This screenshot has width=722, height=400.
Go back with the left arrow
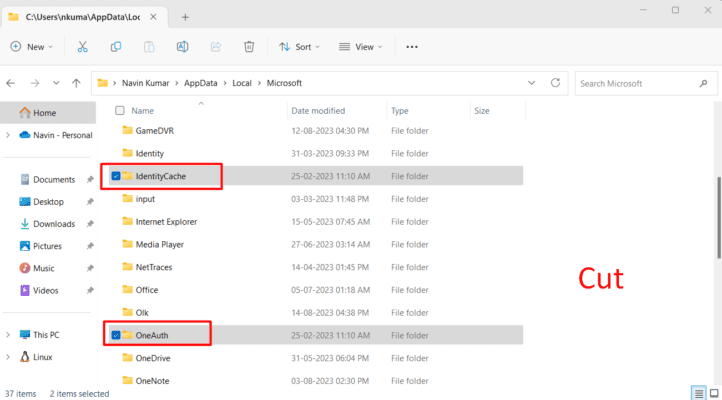(11, 83)
